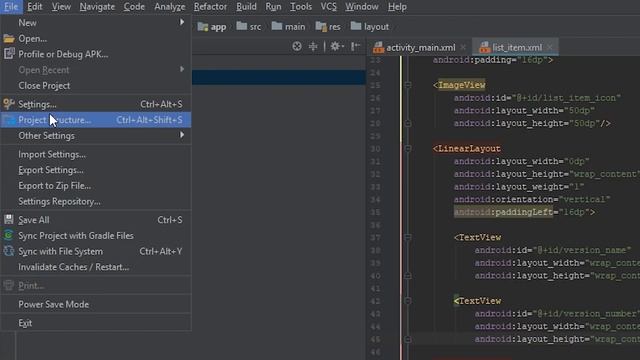Collapse second TextView fold marker
Screen dimensions: 640x360
(407, 301)
